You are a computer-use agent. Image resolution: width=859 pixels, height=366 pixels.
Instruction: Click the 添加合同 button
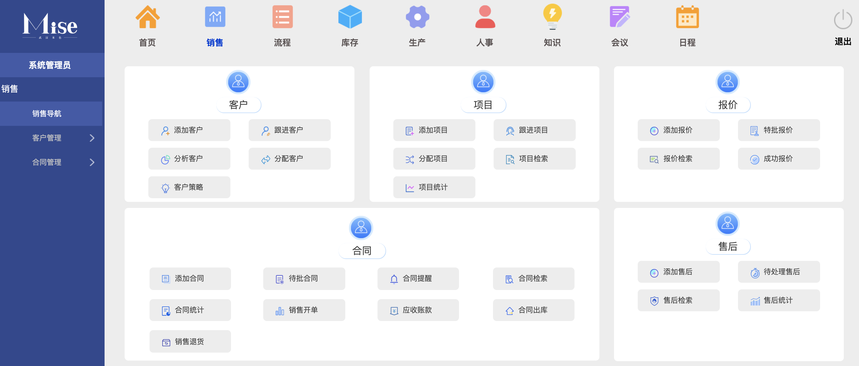(190, 279)
